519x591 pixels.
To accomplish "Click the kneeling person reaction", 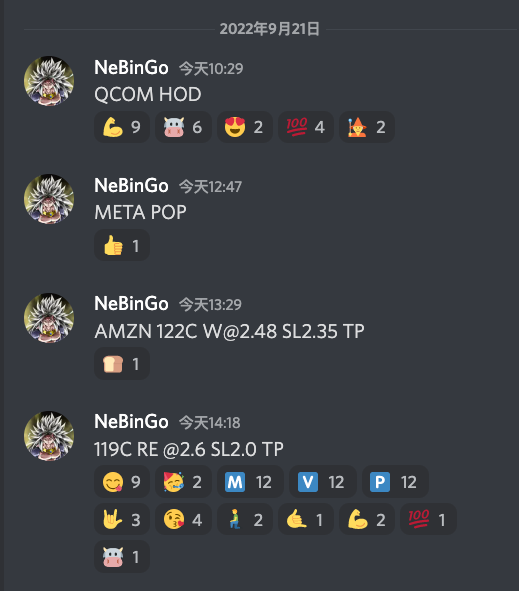I will (x=244, y=519).
